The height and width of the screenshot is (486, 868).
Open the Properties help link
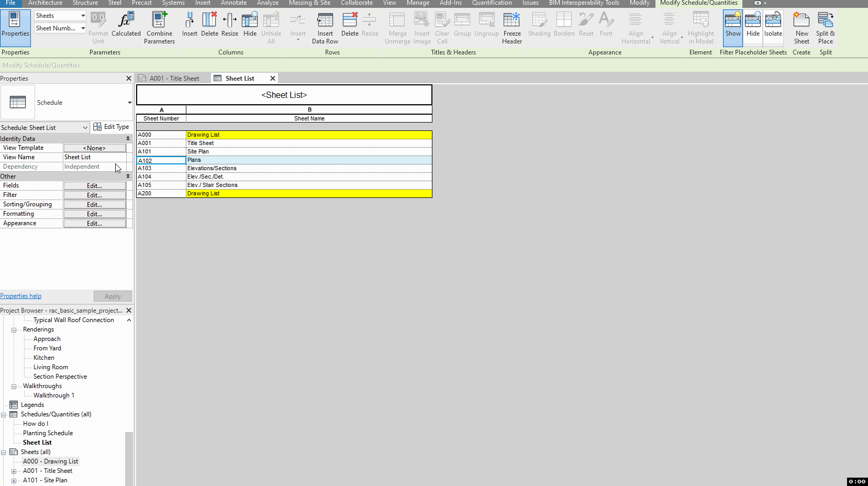[x=20, y=296]
